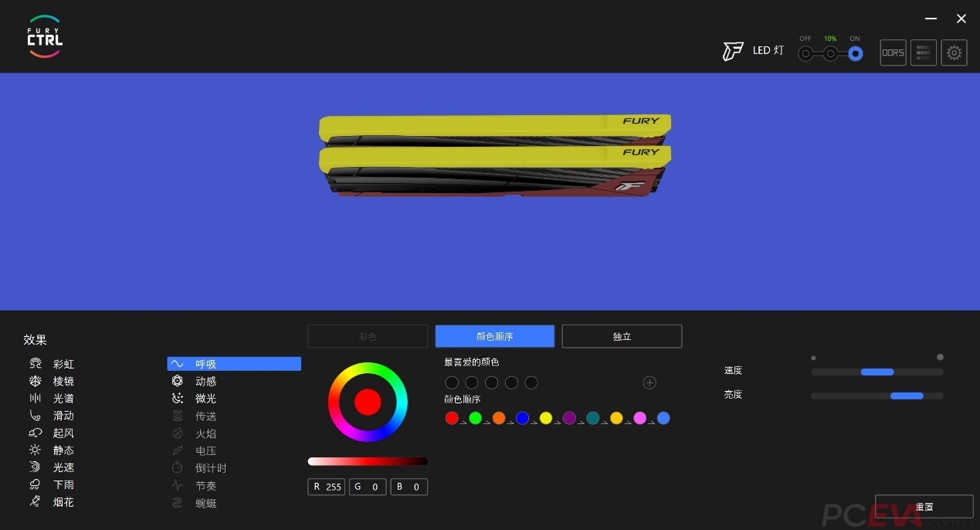This screenshot has width=980, height=530.
Task: Select the light blue last swatch in 颜色顺序
Action: pos(663,418)
